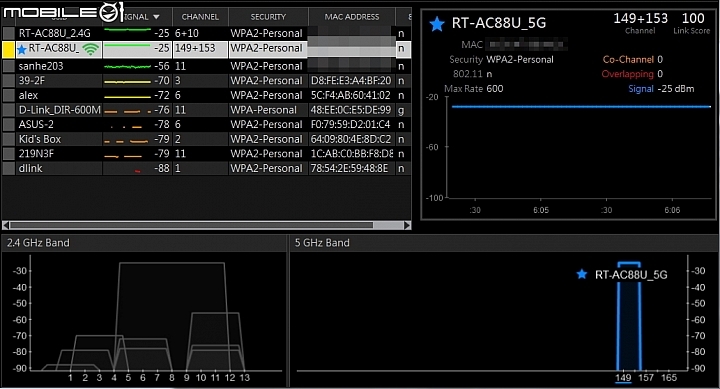Sort networks by MAC ADDRESS column header

(352, 17)
